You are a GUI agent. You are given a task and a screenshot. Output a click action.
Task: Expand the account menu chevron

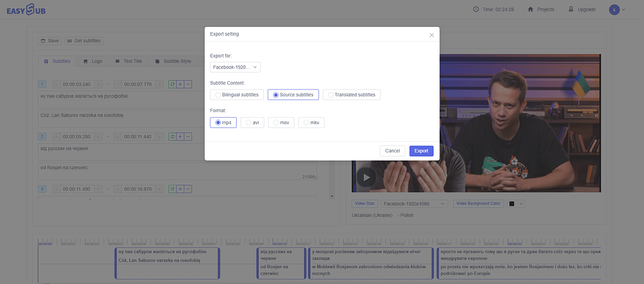click(x=623, y=10)
